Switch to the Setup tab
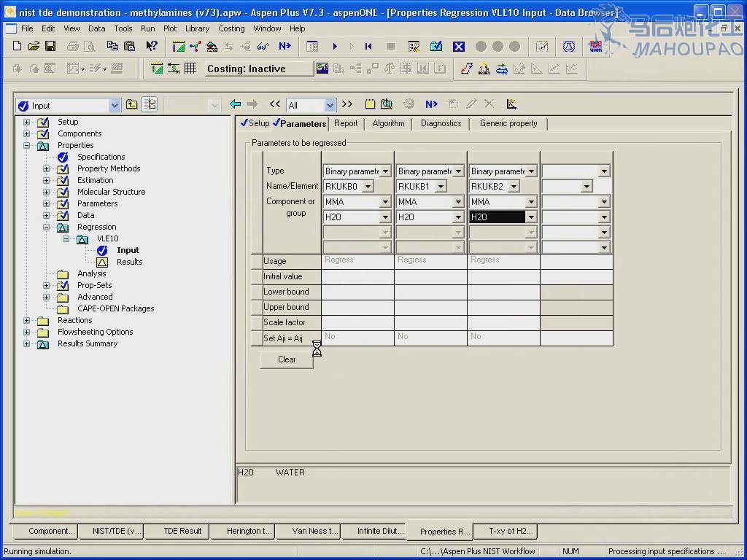 (x=255, y=123)
